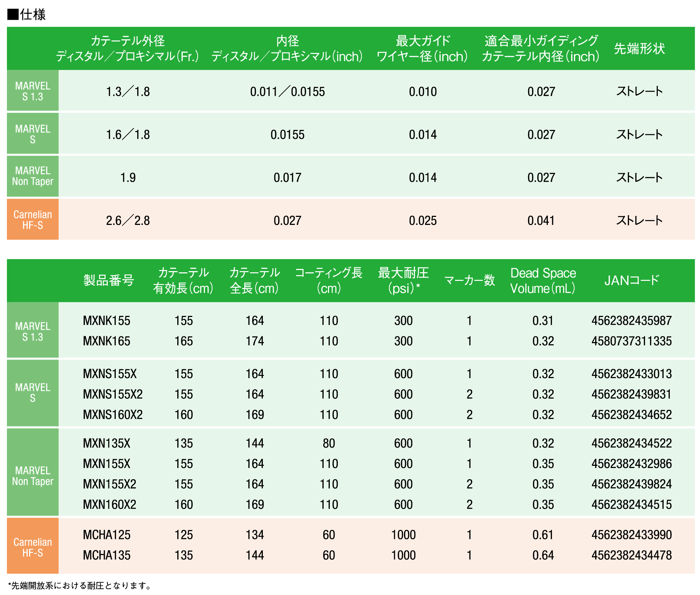The image size is (700, 595).
Task: Click the Dead Space Volume header
Action: (x=543, y=280)
